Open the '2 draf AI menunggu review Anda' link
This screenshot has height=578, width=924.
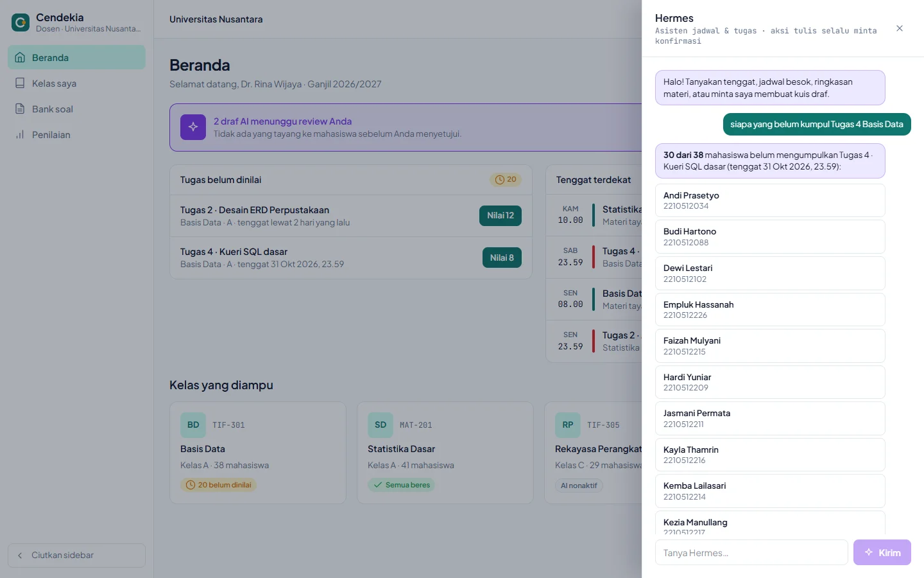[282, 121]
